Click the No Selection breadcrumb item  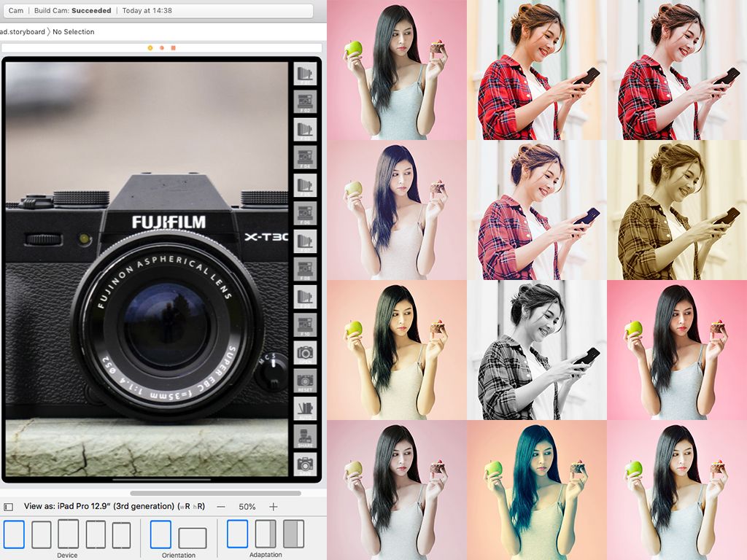tap(74, 32)
